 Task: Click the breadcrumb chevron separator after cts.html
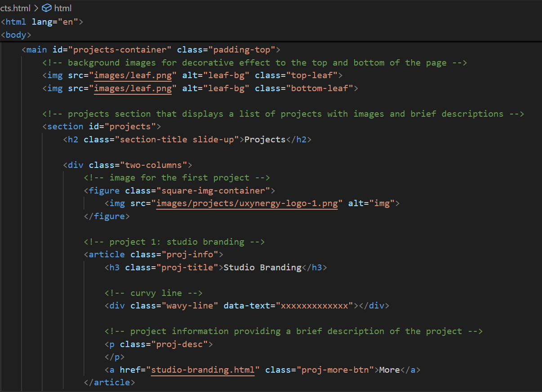tap(36, 8)
